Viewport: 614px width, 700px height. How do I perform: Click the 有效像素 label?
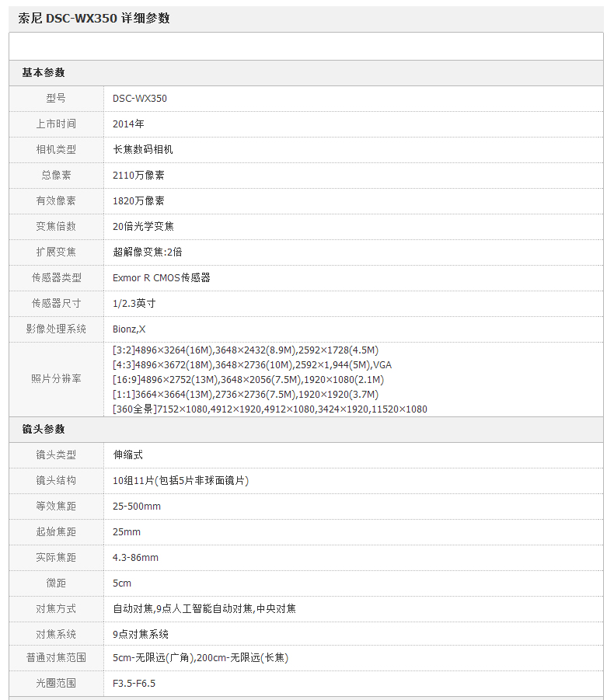point(56,201)
